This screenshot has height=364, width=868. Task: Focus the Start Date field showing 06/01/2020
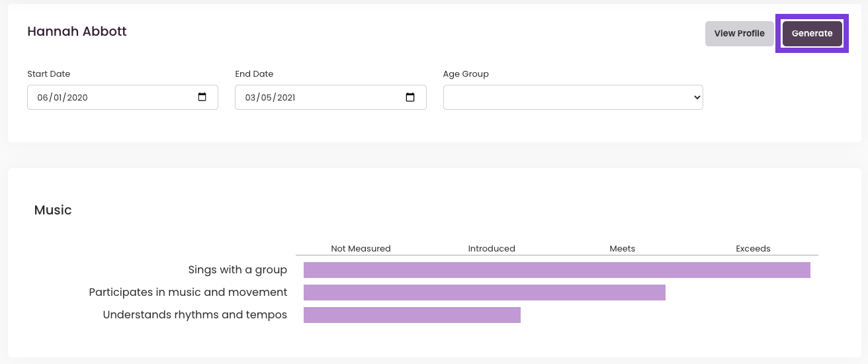(x=122, y=97)
